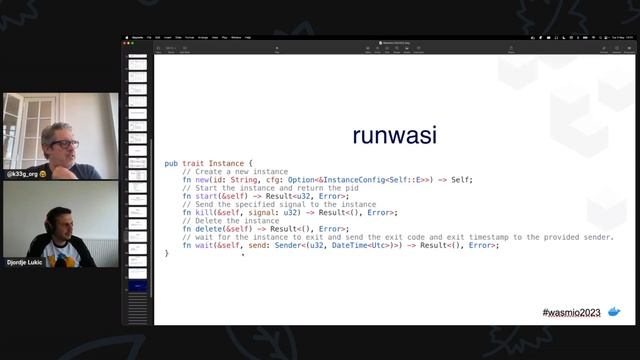Screen dimensions: 640x360
Task: Open the Insert menu
Action: (x=167, y=38)
